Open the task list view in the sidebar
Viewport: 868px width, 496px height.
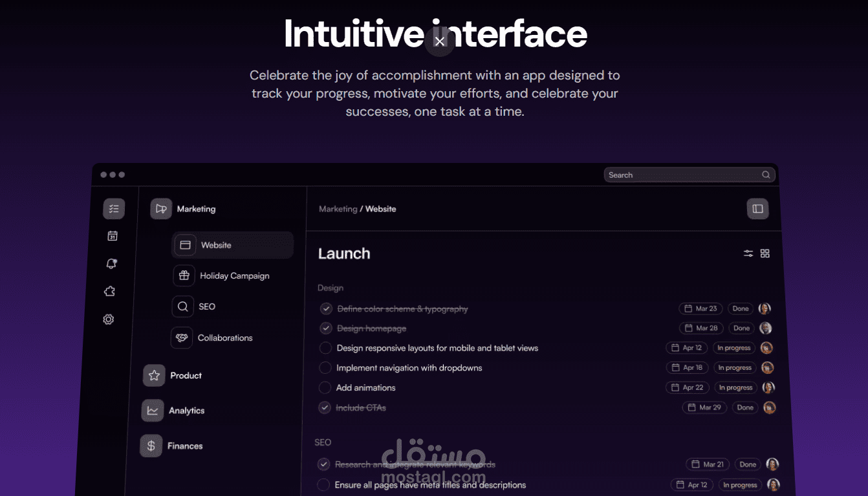coord(114,208)
